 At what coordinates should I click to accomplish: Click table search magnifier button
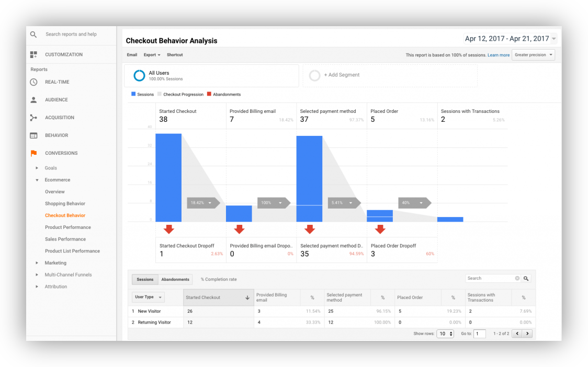526,279
